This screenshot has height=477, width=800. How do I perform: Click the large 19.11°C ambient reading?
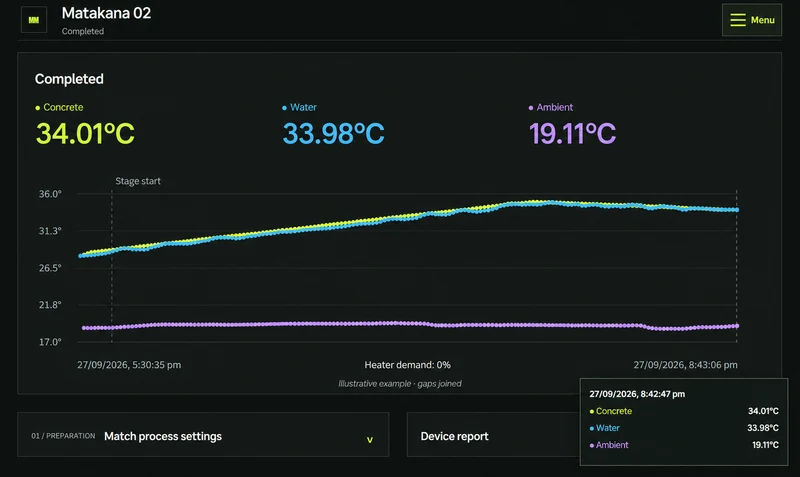[x=572, y=134]
